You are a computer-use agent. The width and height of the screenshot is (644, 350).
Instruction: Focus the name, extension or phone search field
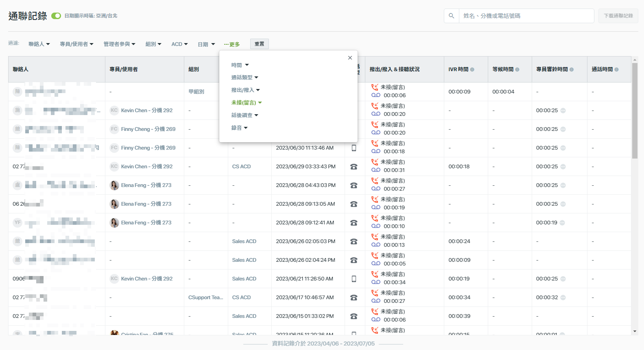click(526, 16)
